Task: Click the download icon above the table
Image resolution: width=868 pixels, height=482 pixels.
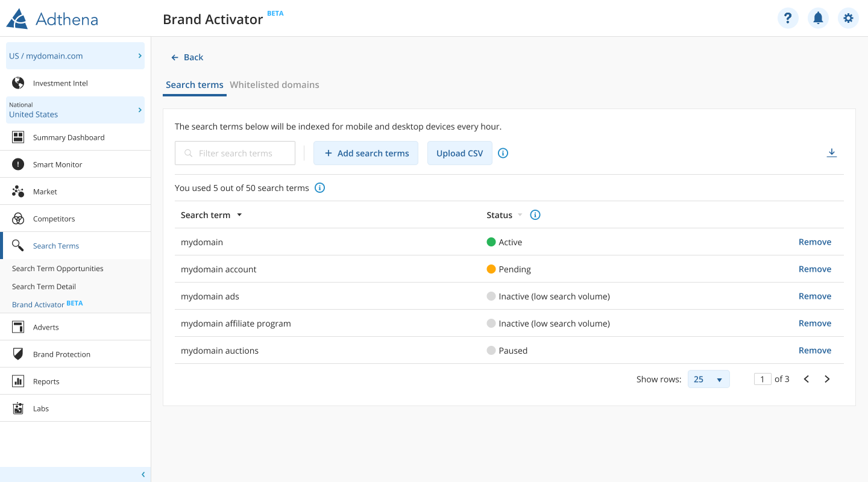Action: [x=831, y=153]
